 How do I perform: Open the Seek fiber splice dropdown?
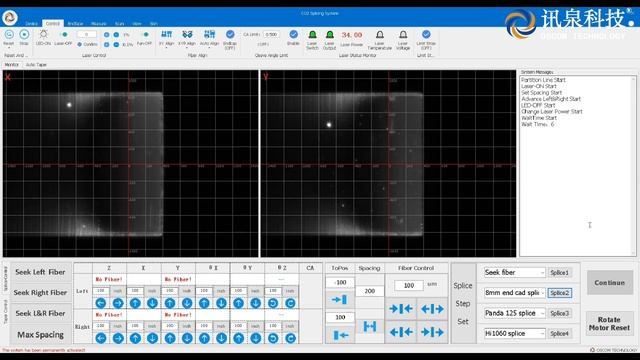542,273
